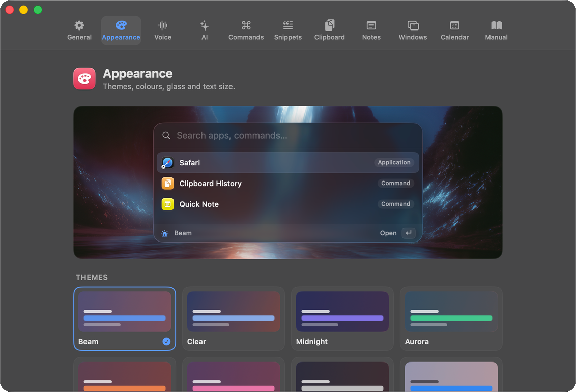The width and height of the screenshot is (576, 392).
Task: Switch to the Voice tab label
Action: [163, 37]
